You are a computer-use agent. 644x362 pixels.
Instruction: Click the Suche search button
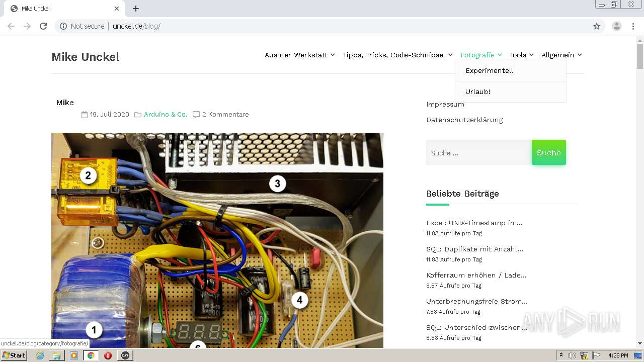(x=549, y=152)
